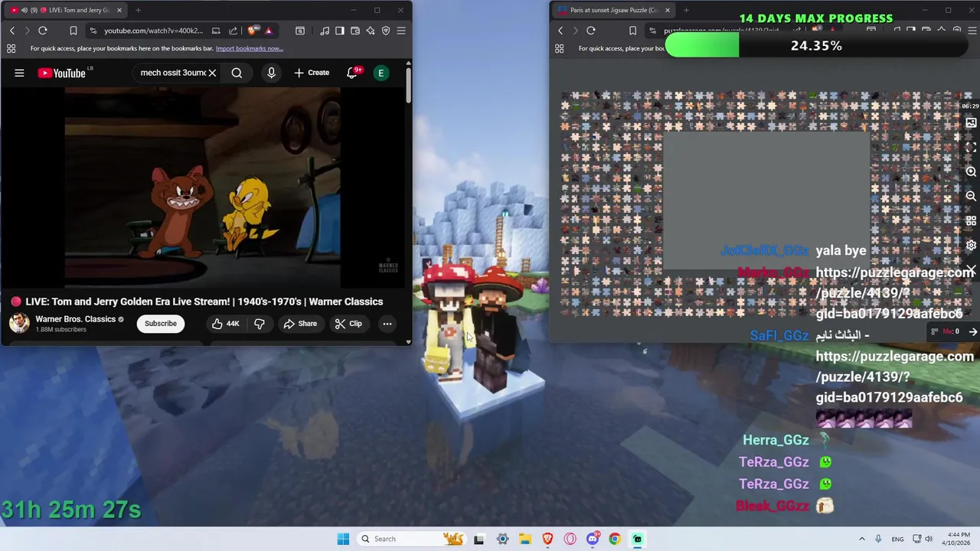Open apps grid in YouTube bookmarks bar
Image resolution: width=980 pixels, height=551 pixels.
[x=11, y=48]
